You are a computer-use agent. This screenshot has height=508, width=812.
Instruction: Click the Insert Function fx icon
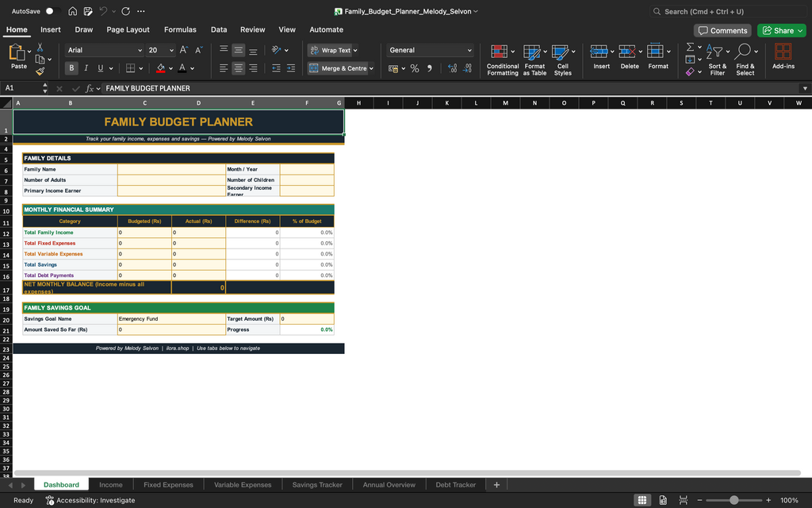pos(90,89)
